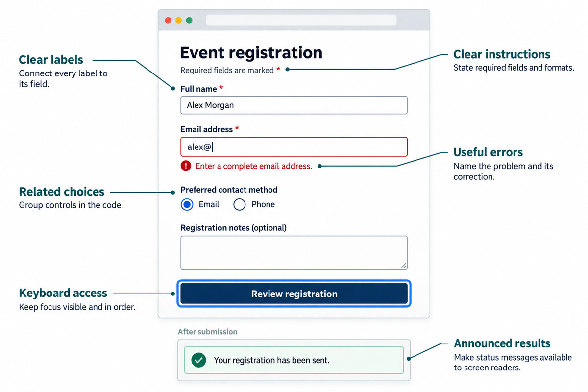The width and height of the screenshot is (588, 392).
Task: Click the 'Full name' label
Action: pos(198,89)
